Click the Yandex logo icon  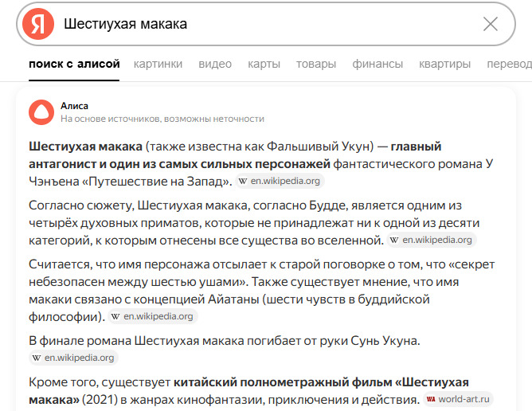[x=37, y=24]
